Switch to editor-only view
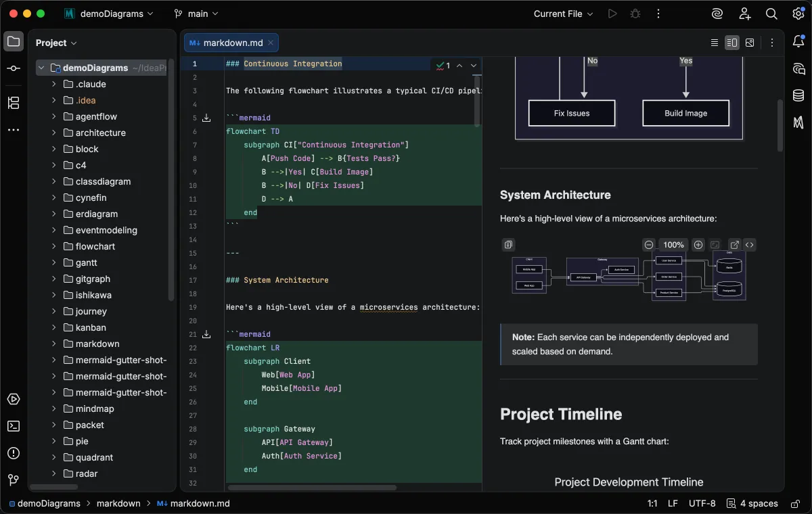Screen dimensions: 812x514 click(715, 43)
